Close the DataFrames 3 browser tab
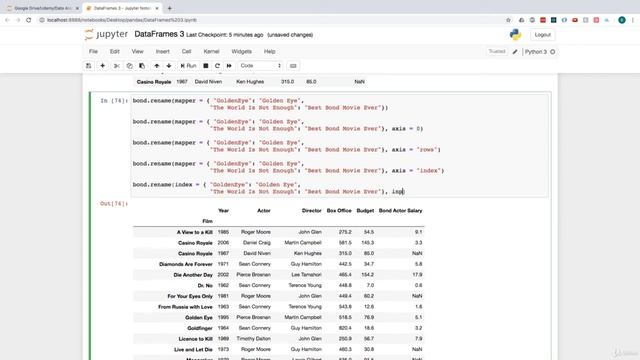 point(157,8)
